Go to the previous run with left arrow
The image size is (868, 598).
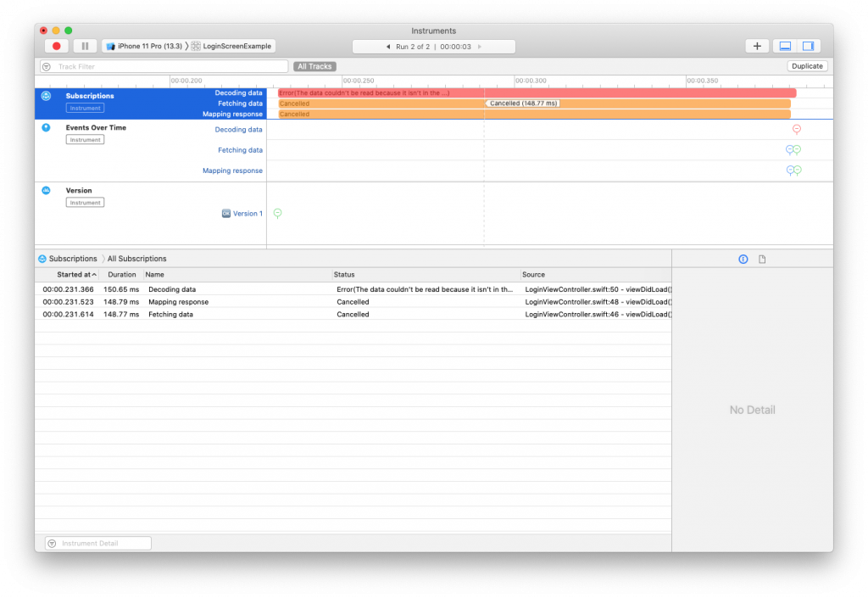388,47
